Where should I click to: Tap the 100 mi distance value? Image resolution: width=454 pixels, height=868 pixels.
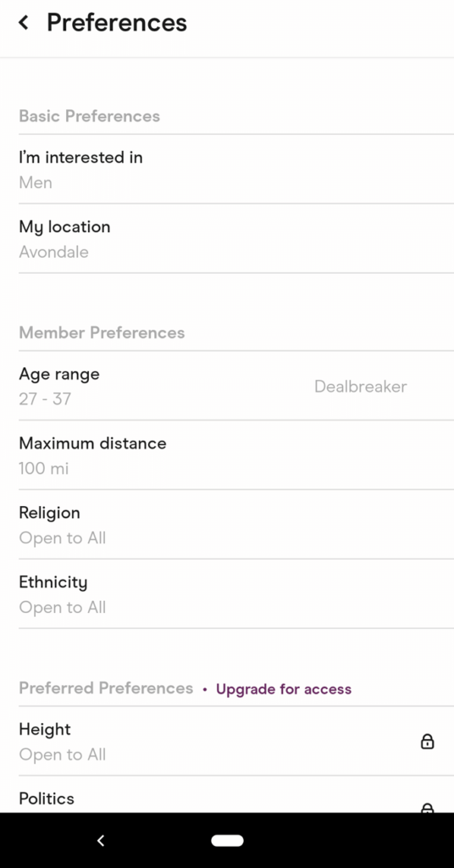pos(44,469)
